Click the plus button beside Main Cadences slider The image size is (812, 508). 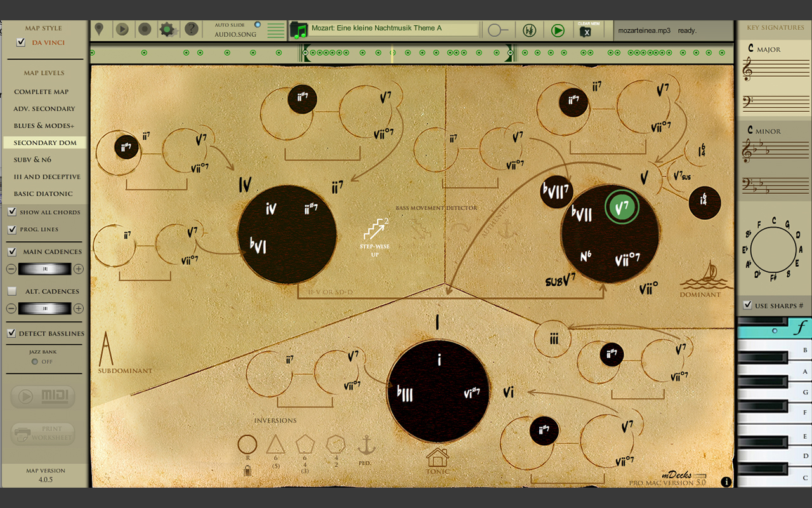78,269
